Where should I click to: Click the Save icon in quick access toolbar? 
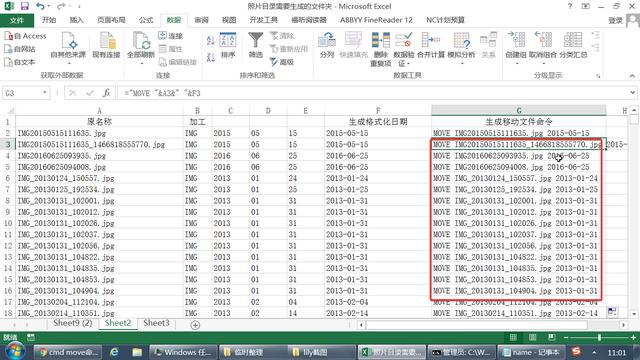click(x=24, y=6)
